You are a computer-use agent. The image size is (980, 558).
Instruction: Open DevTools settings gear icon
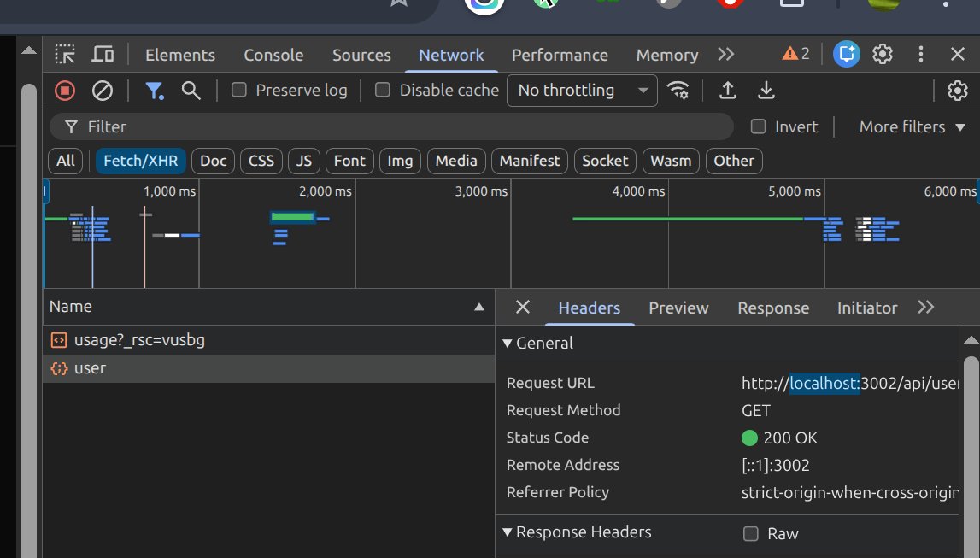(883, 55)
